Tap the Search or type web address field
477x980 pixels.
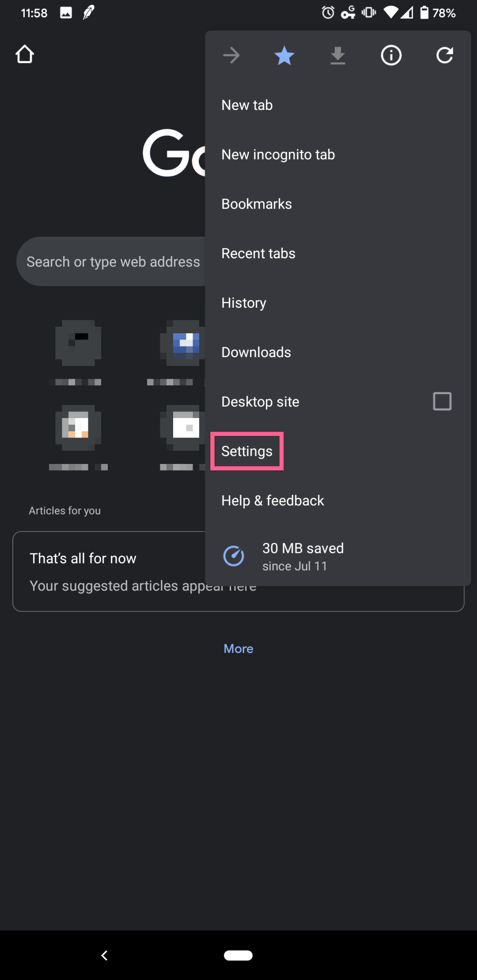pos(110,261)
